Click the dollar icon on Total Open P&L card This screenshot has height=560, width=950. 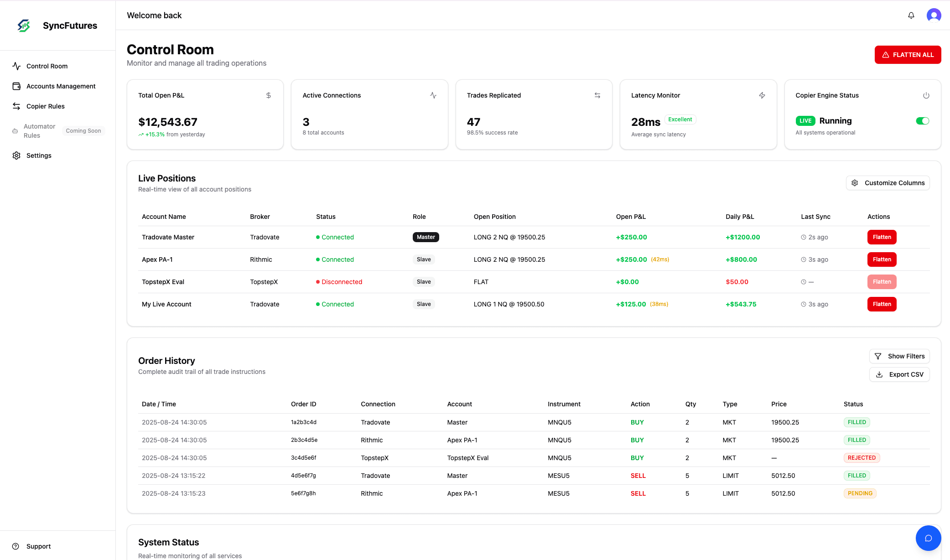point(268,95)
